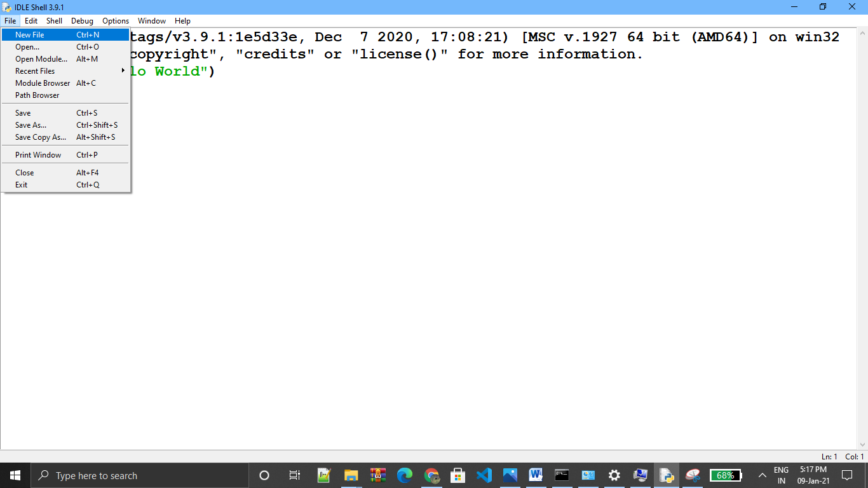
Task: Open Settings gear on the taskbar
Action: click(614, 475)
